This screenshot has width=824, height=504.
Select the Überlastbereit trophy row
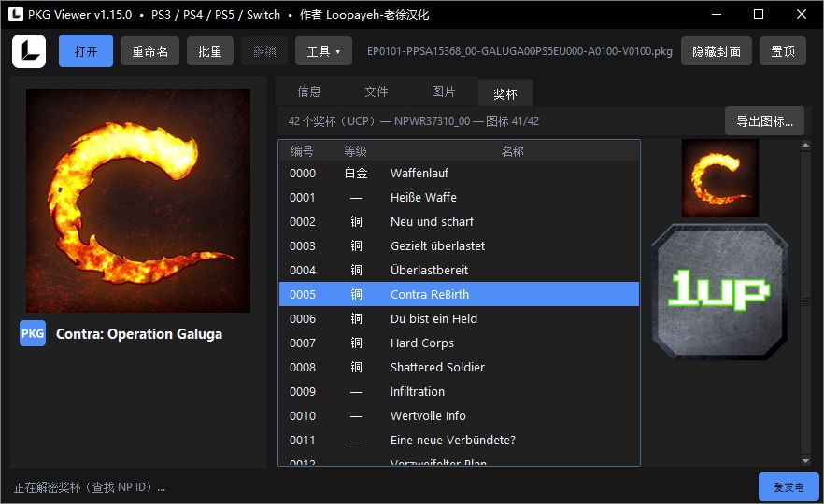459,270
